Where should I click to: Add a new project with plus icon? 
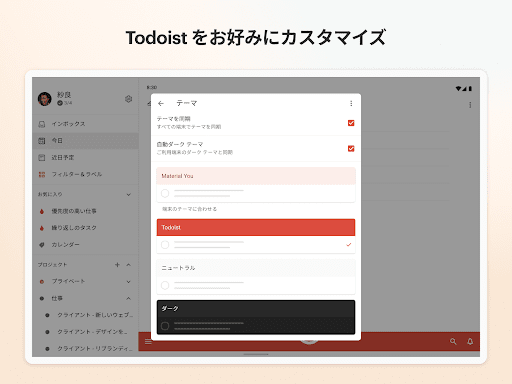coord(117,265)
